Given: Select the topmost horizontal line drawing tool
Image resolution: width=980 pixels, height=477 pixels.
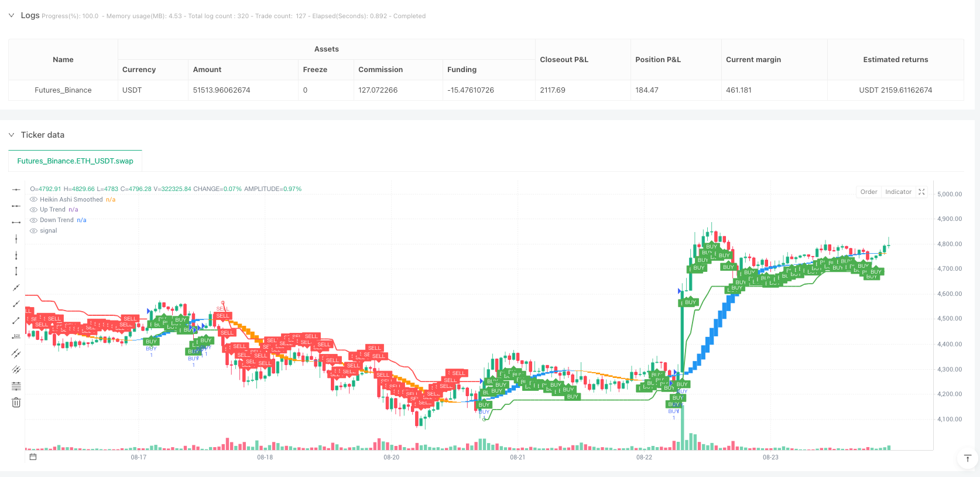Looking at the screenshot, I should coord(16,189).
